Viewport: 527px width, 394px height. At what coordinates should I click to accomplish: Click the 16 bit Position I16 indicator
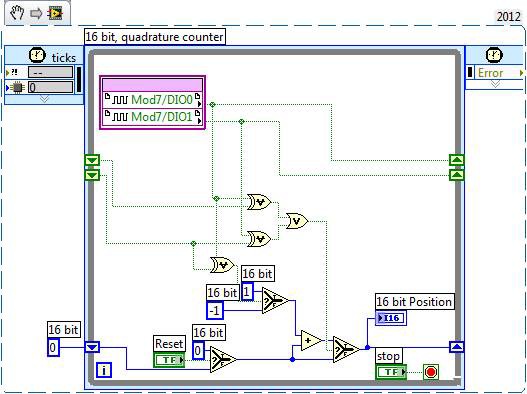[391, 318]
